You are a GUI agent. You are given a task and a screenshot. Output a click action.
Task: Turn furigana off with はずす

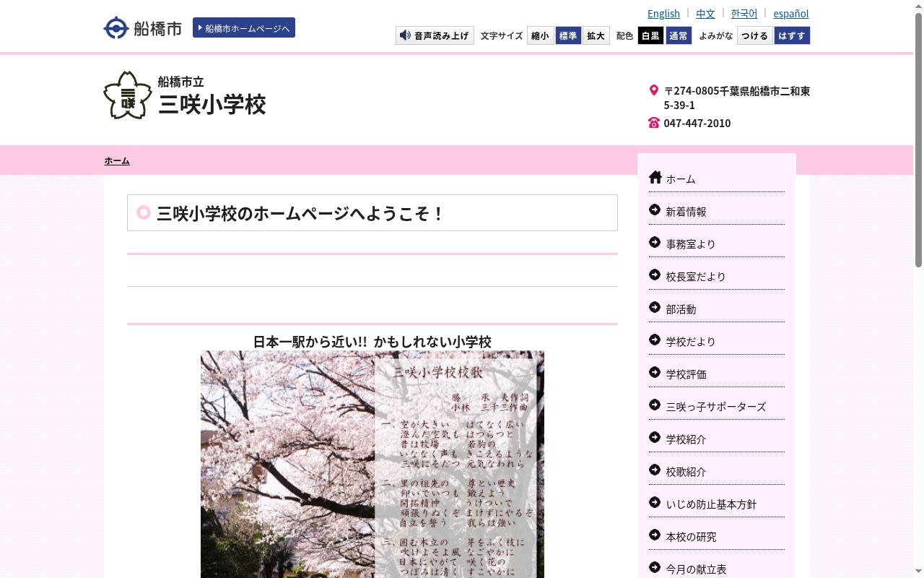tap(792, 35)
